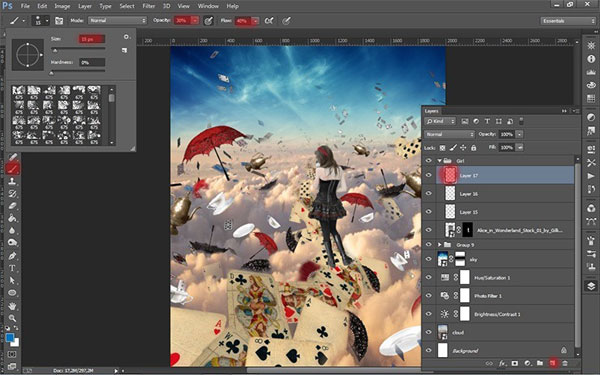
Task: Select the Zoom tool
Action: [12, 318]
